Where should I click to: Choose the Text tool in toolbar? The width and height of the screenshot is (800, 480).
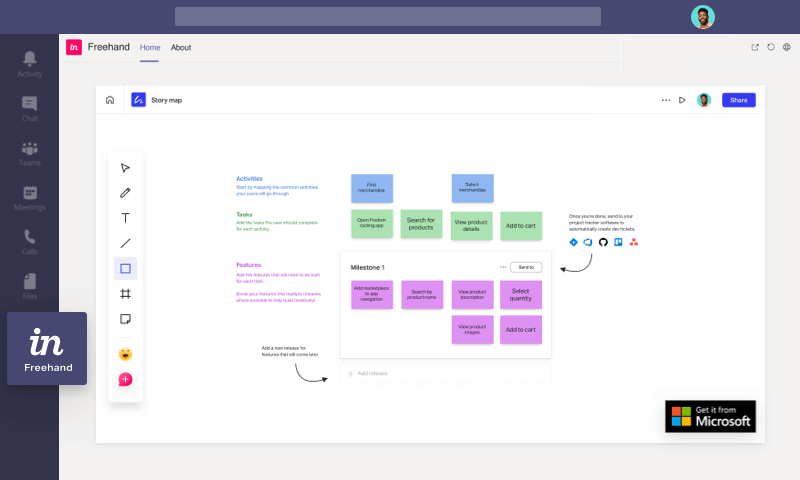coord(125,218)
